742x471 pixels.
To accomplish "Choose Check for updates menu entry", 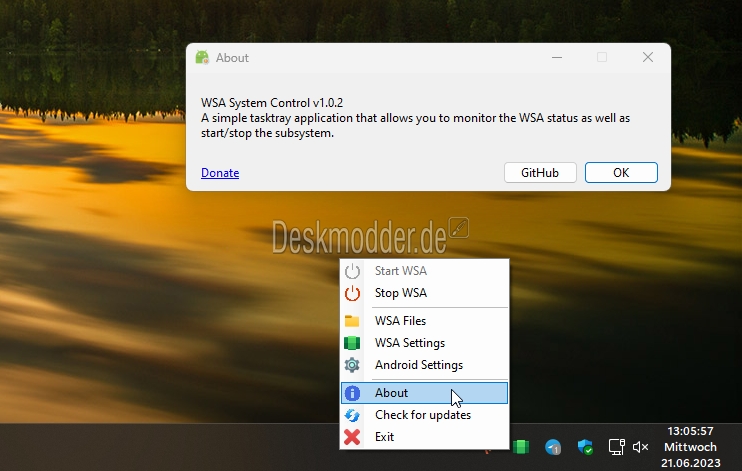I will click(424, 415).
